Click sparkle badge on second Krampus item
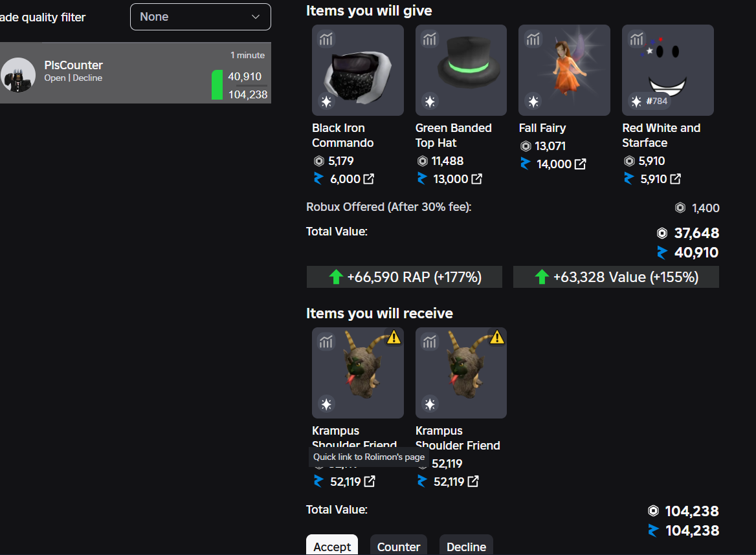 pos(430,404)
